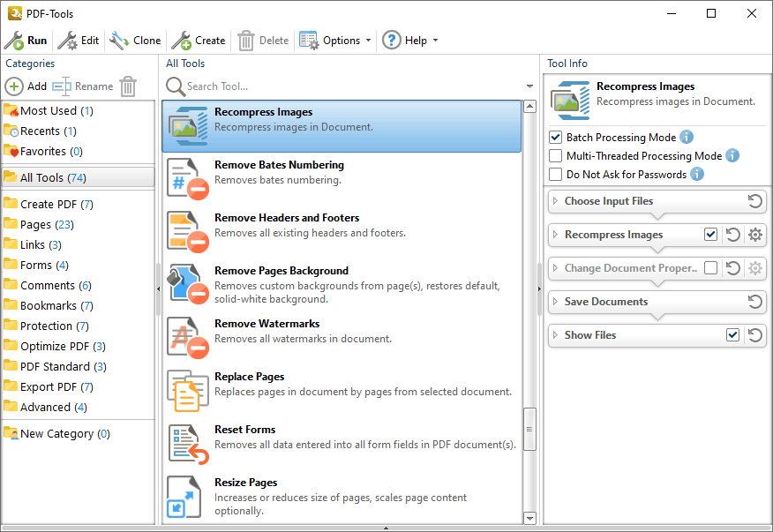Click Rename category button
The height and width of the screenshot is (532, 773).
(83, 86)
